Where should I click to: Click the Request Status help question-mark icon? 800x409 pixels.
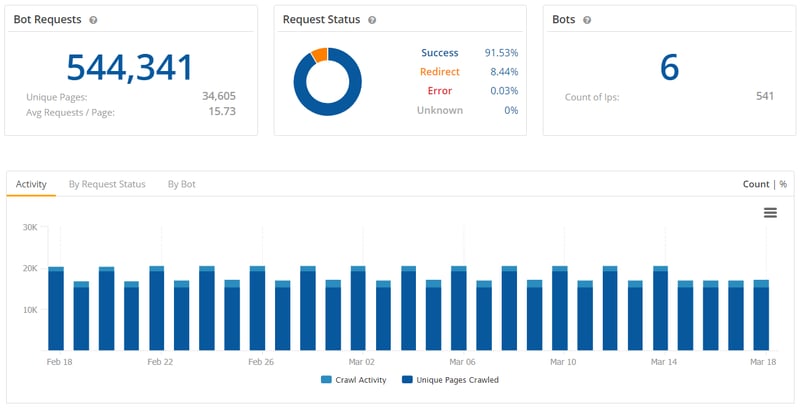tap(372, 20)
